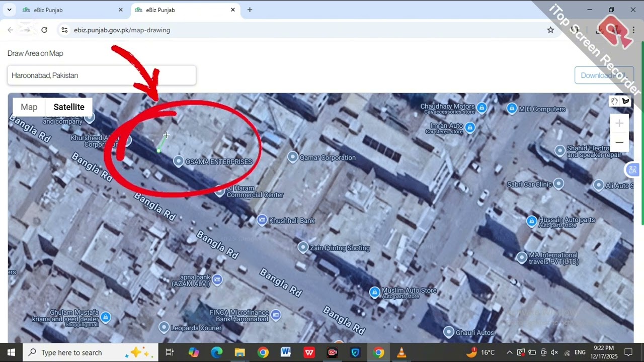Launch Microsoft Edge from the taskbar
This screenshot has width=644, height=362.
[x=217, y=352]
